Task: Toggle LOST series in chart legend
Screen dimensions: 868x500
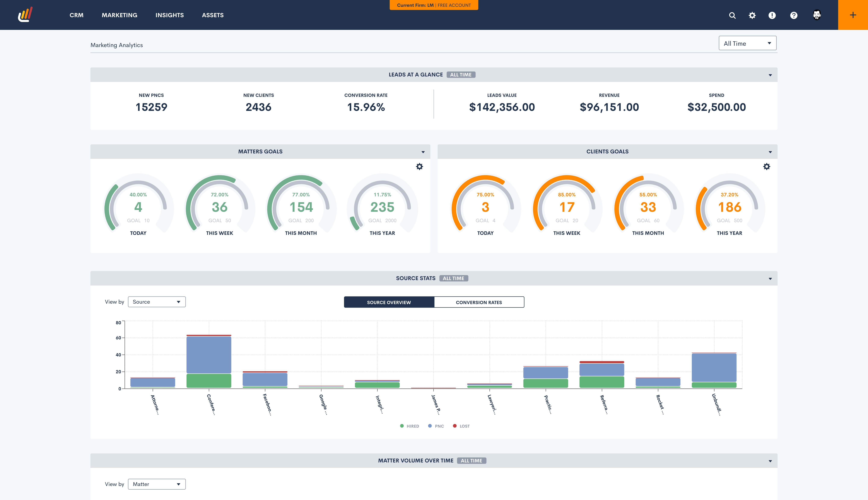Action: (x=461, y=426)
